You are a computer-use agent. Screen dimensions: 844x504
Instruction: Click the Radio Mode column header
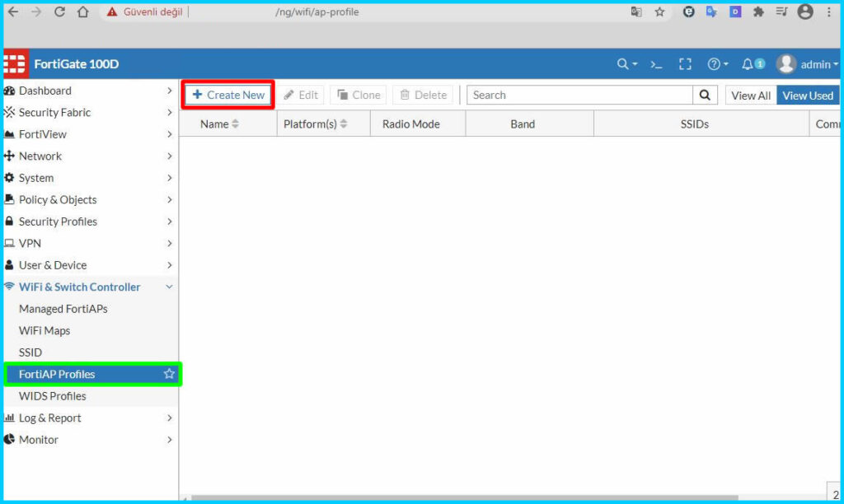[418, 124]
